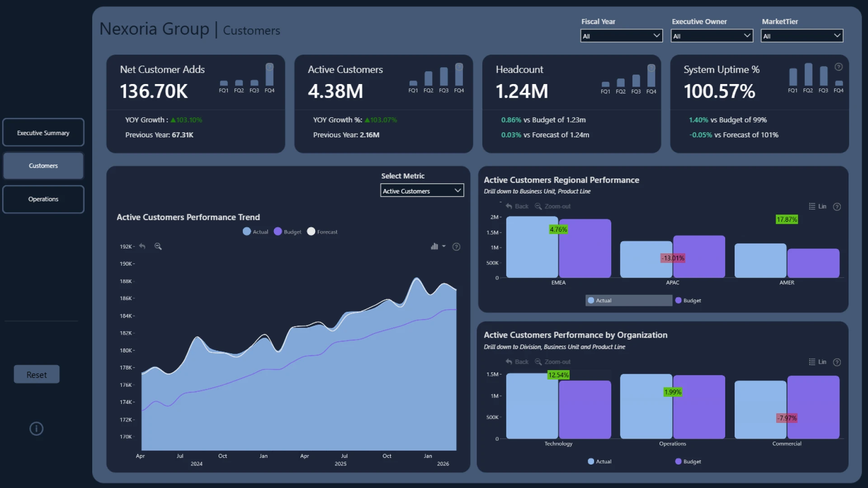Click zoom-out magnifier in Performance Trend chart

[158, 246]
